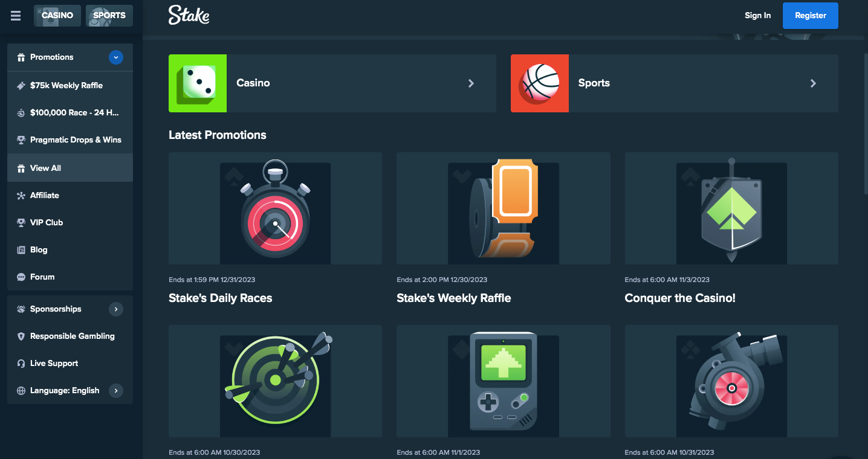868x459 pixels.
Task: Expand the Language: English arrow
Action: point(116,391)
